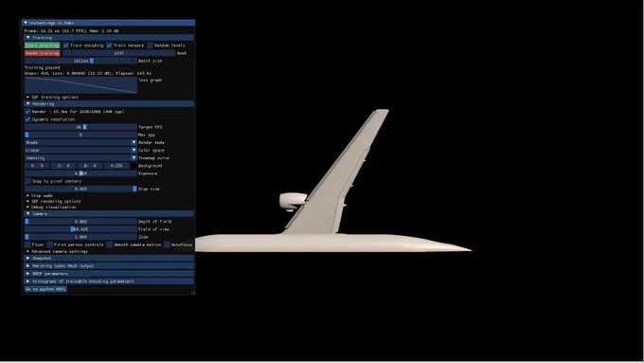Expand SDF training options
644x363 pixels.
(x=53, y=98)
